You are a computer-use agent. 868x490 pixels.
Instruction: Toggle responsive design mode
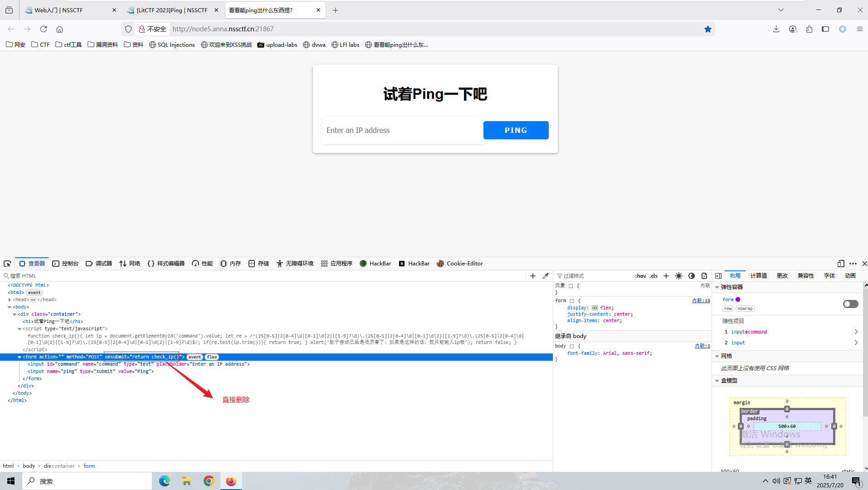[x=840, y=264]
